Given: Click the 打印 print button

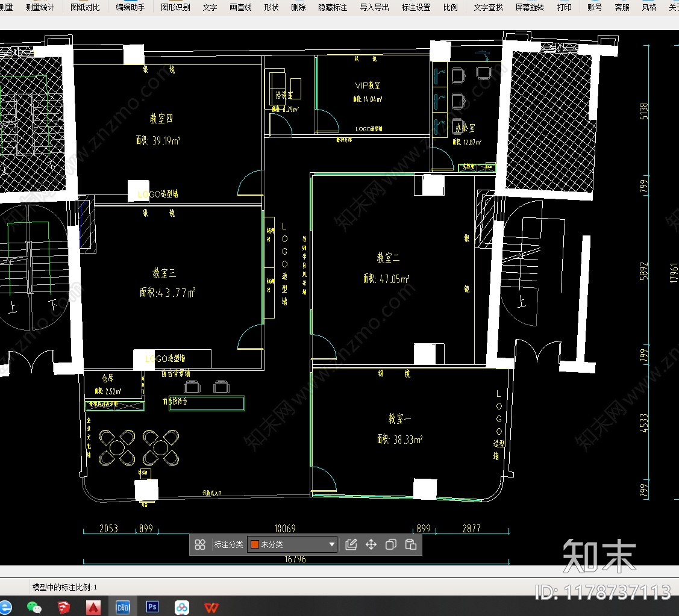Looking at the screenshot, I should click(x=565, y=7).
